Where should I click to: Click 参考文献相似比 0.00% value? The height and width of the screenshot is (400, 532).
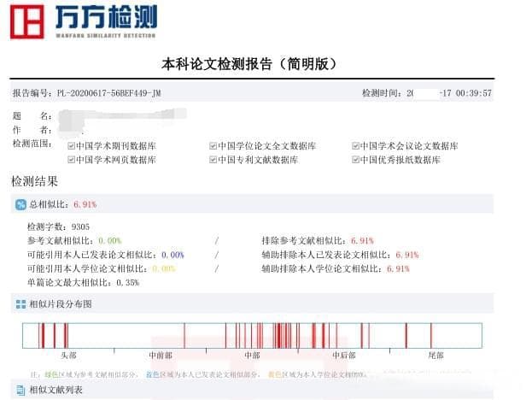click(109, 241)
